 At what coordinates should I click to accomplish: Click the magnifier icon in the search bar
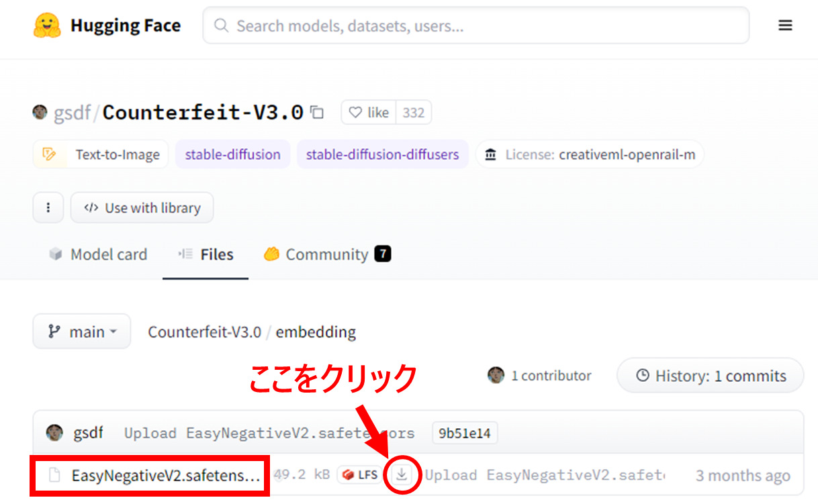tap(220, 26)
